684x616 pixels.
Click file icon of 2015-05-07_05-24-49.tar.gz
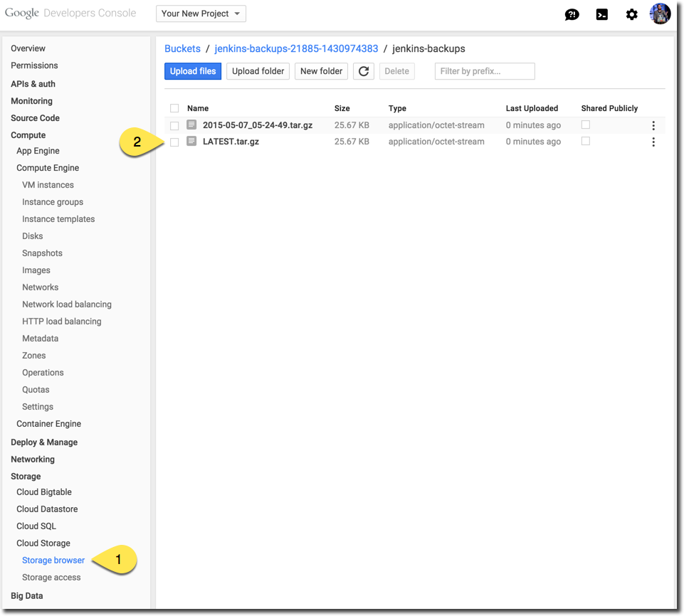click(x=191, y=124)
